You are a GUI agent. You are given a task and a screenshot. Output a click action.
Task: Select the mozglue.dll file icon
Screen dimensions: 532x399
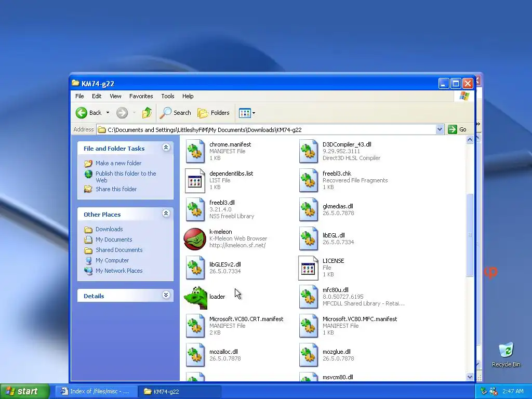click(309, 355)
